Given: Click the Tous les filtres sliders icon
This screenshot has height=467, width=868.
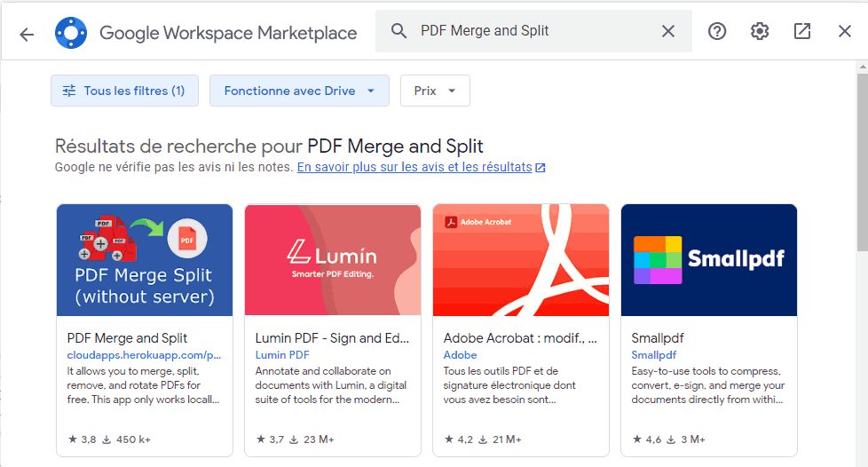Looking at the screenshot, I should (69, 91).
